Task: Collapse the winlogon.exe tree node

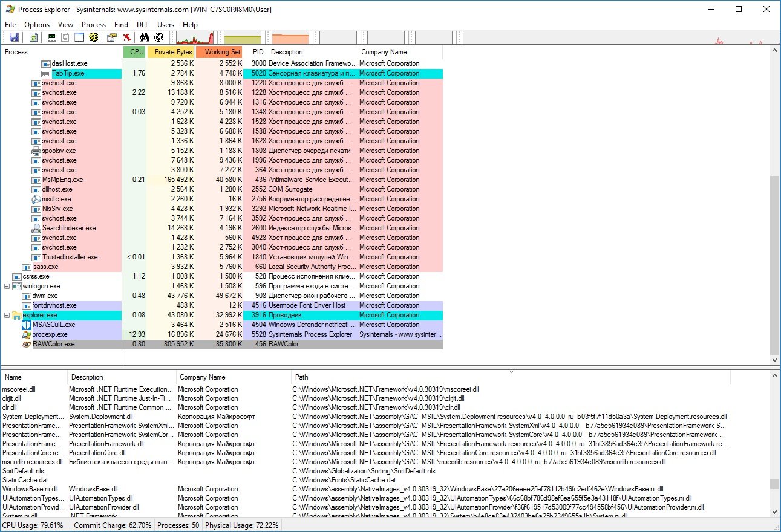Action: (7, 286)
